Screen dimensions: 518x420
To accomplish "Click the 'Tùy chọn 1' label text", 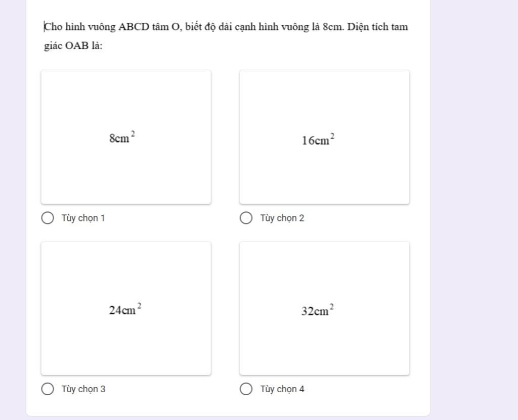I will [83, 218].
